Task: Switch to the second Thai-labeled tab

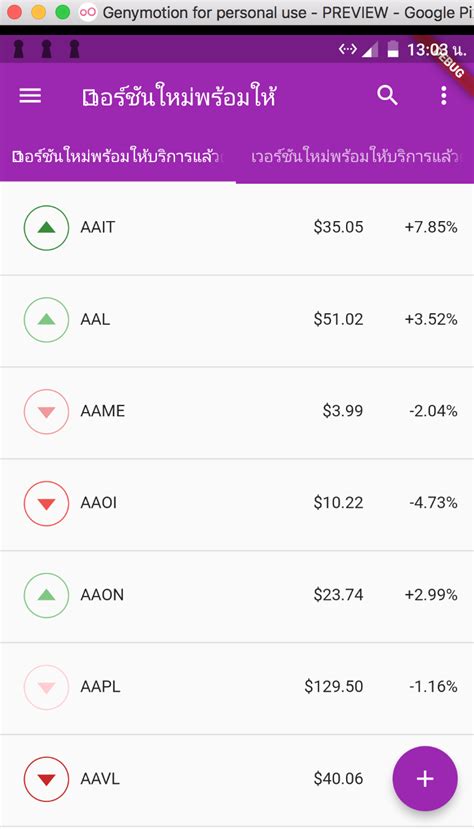Action: (355, 156)
